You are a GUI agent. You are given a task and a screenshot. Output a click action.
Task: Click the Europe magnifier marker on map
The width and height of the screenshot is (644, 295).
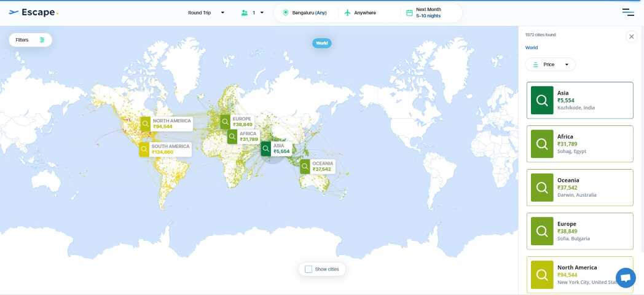[226, 122]
